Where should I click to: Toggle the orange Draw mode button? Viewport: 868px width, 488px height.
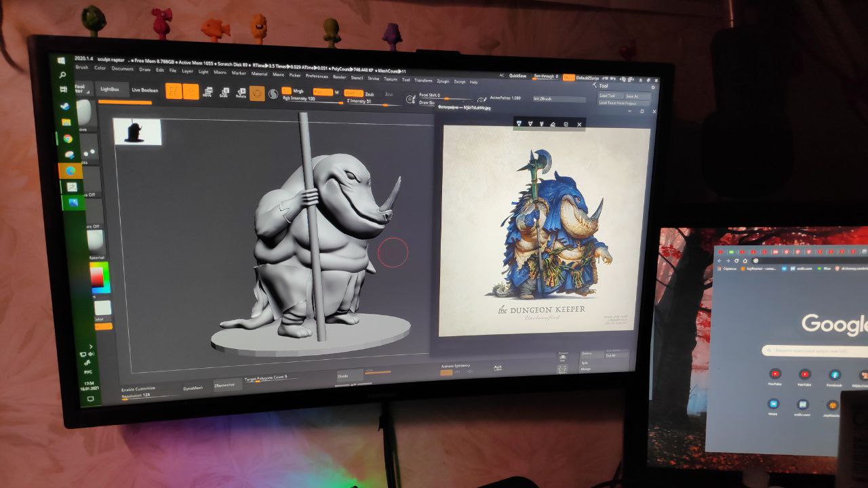(x=191, y=91)
